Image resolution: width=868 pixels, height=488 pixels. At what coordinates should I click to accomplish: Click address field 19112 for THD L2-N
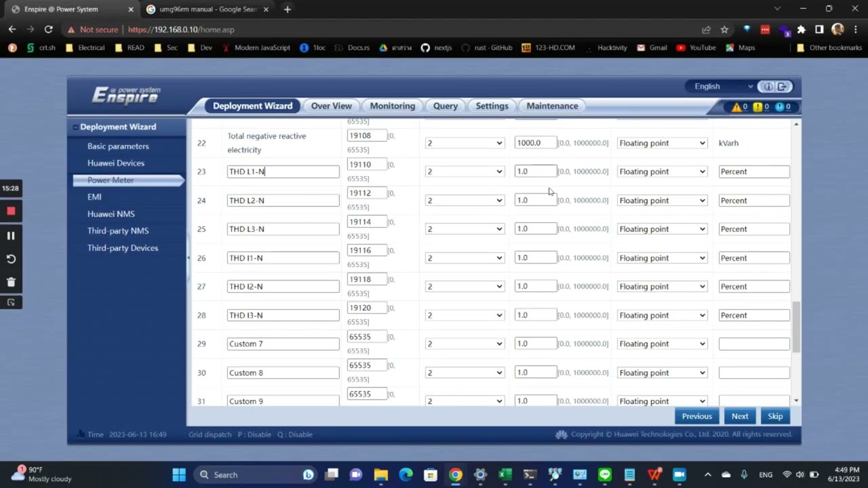tap(367, 193)
